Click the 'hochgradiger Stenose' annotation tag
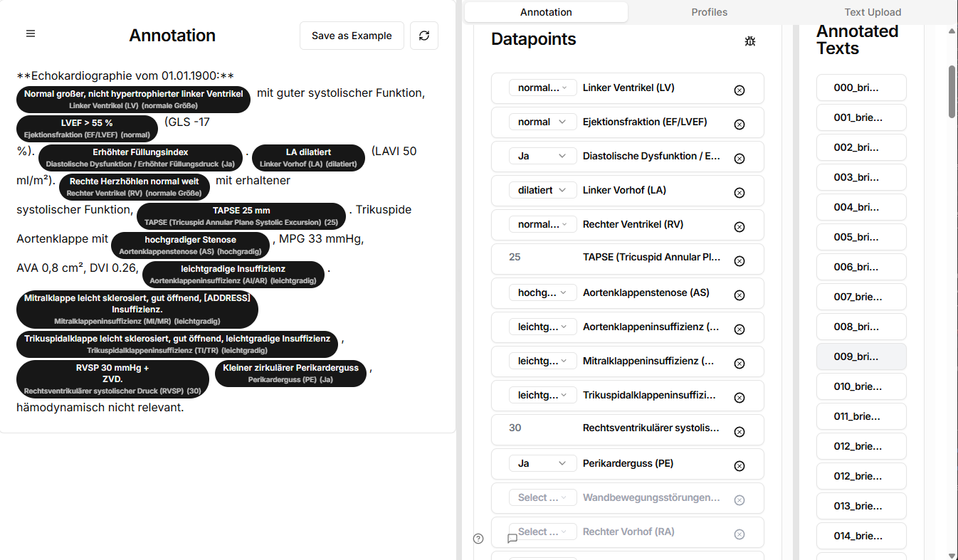 pyautogui.click(x=190, y=244)
